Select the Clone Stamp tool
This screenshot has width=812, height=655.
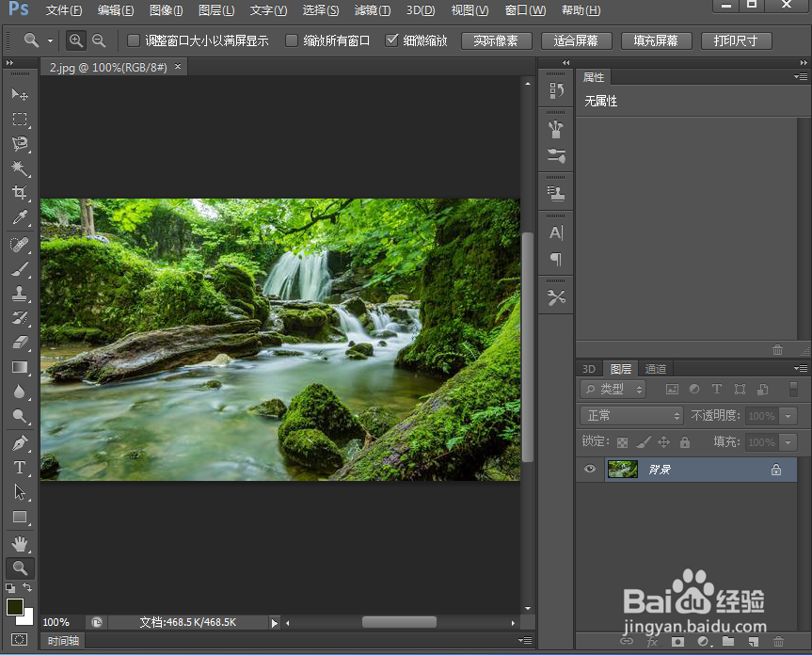(x=20, y=294)
